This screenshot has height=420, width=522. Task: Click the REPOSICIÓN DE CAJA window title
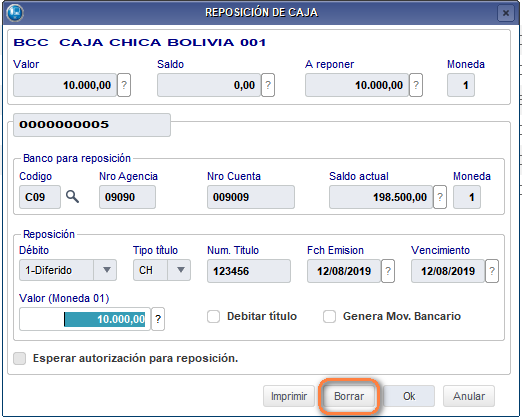(262, 13)
